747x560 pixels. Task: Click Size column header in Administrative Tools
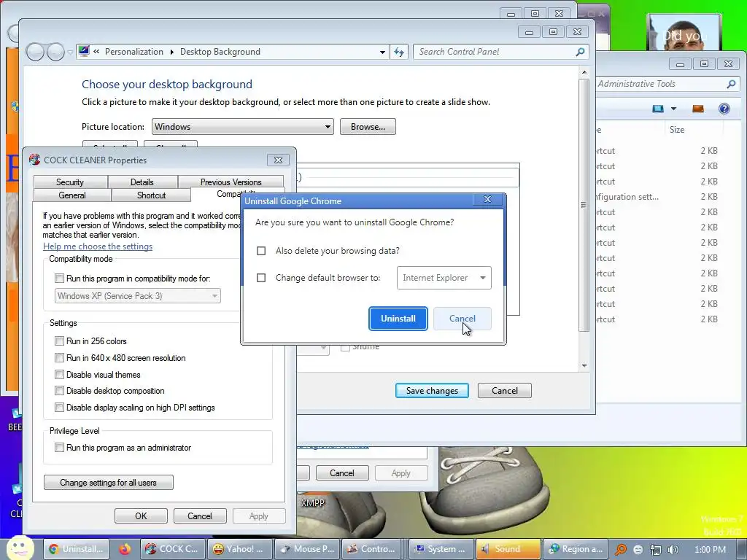click(677, 130)
